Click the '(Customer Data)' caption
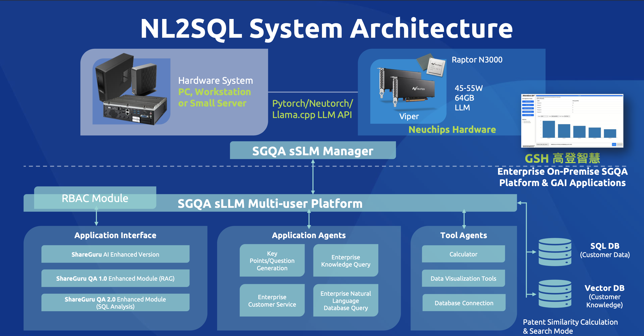644x336 pixels. (605, 255)
